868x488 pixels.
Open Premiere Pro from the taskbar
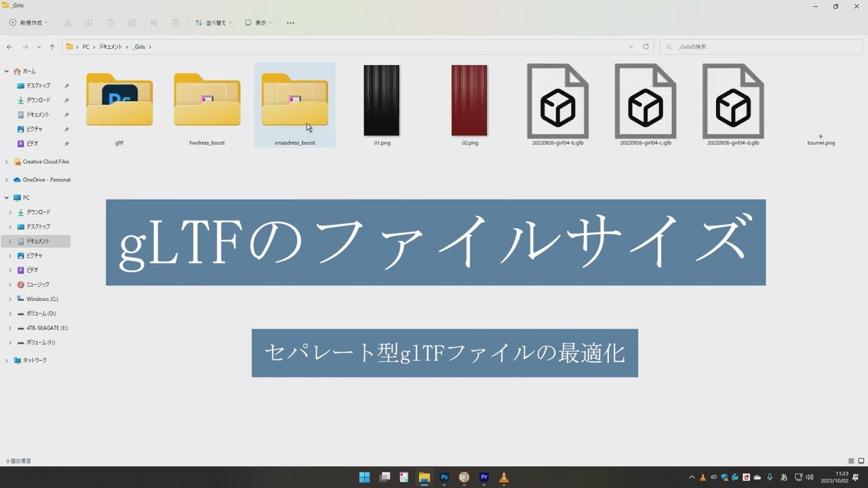click(484, 477)
